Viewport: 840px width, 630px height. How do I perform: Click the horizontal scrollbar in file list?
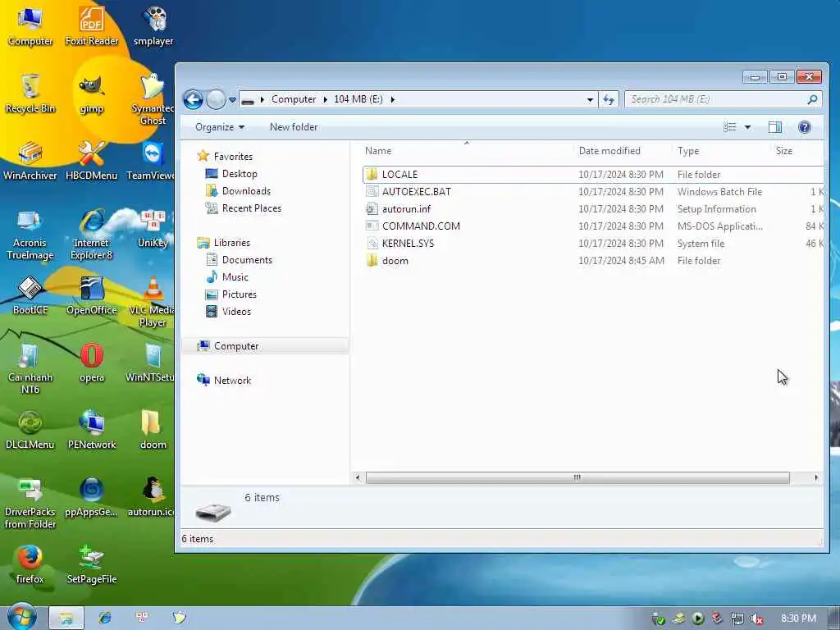point(577,477)
